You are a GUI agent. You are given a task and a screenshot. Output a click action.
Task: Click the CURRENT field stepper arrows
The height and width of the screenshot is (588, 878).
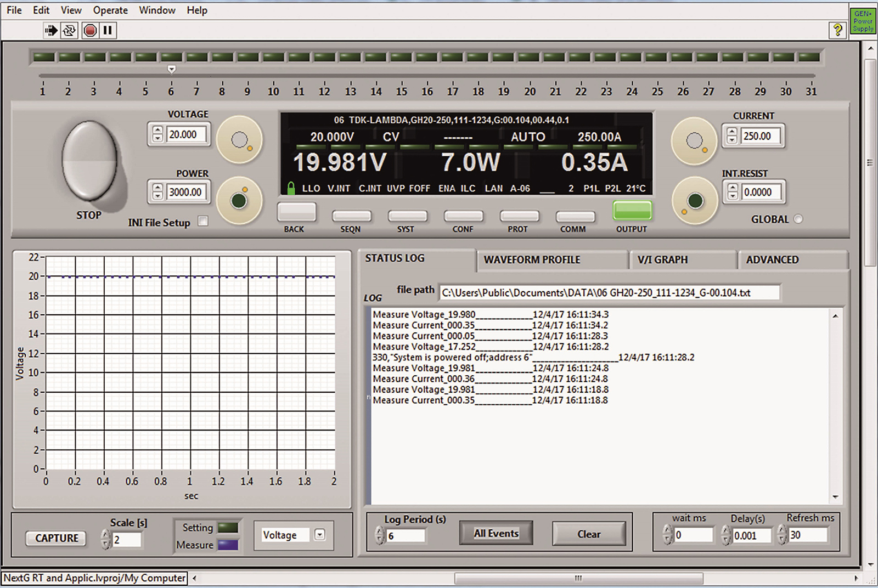pos(732,135)
